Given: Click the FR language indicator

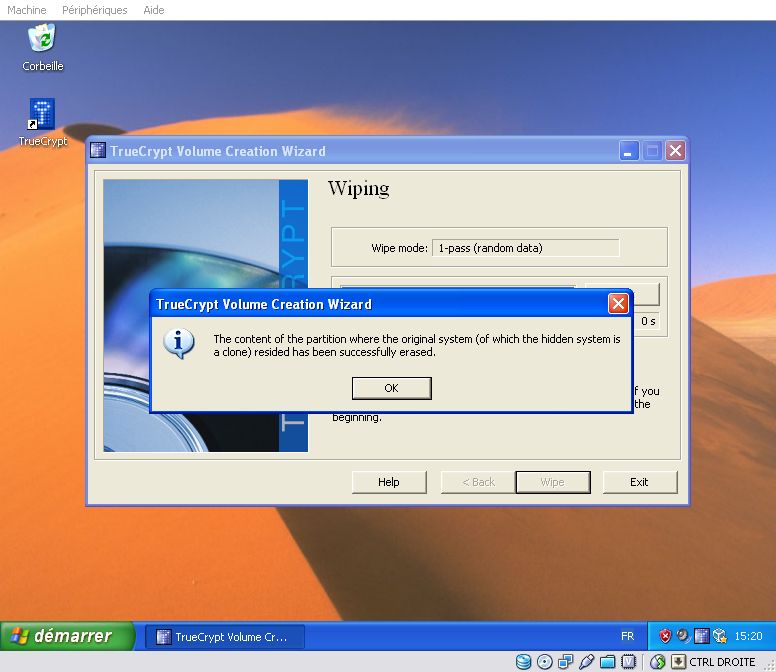Looking at the screenshot, I should pos(627,636).
